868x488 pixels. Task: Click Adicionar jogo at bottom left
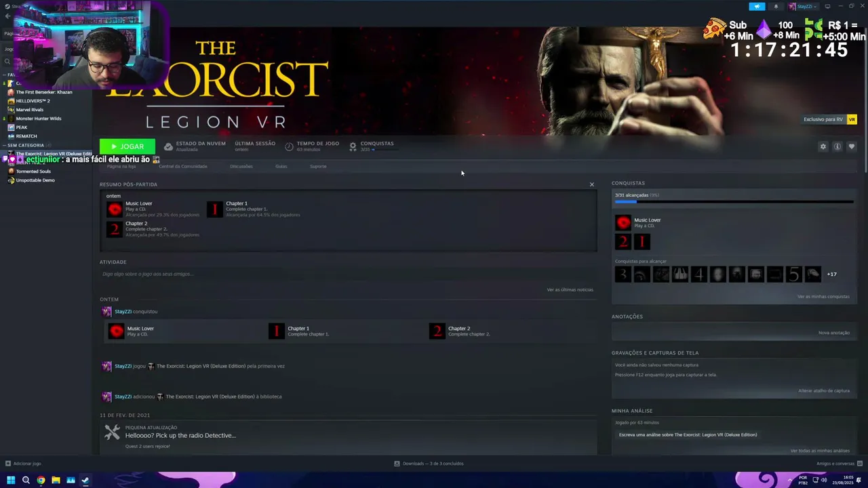click(x=23, y=464)
